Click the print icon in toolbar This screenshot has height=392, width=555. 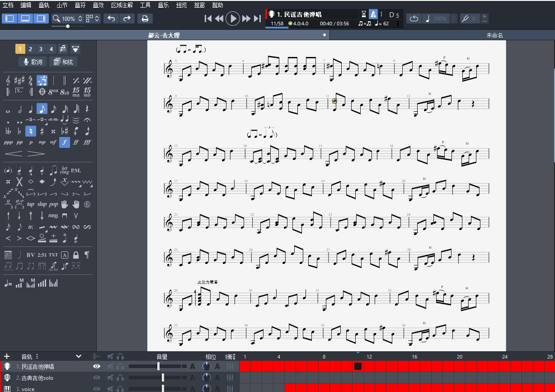145,19
